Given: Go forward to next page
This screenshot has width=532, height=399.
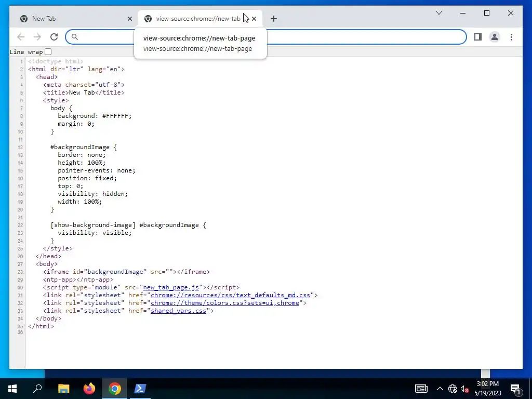Looking at the screenshot, I should coord(37,37).
